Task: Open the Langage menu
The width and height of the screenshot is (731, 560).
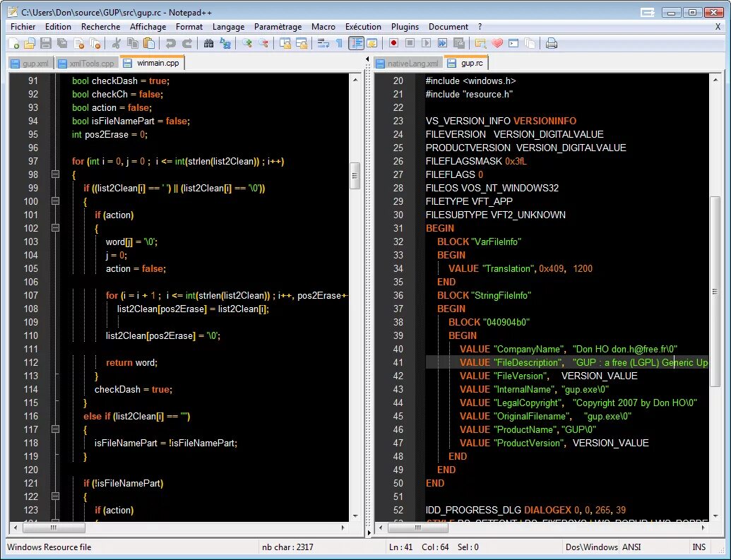Action: pos(228,27)
